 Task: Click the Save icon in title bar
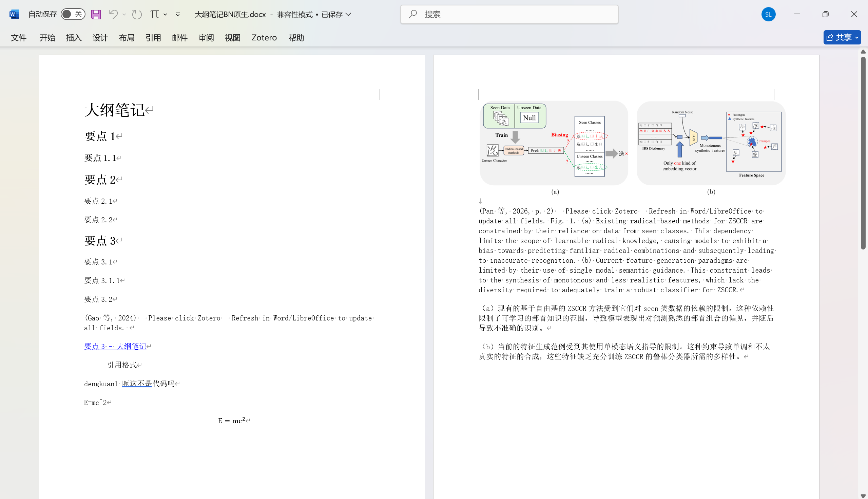[96, 14]
